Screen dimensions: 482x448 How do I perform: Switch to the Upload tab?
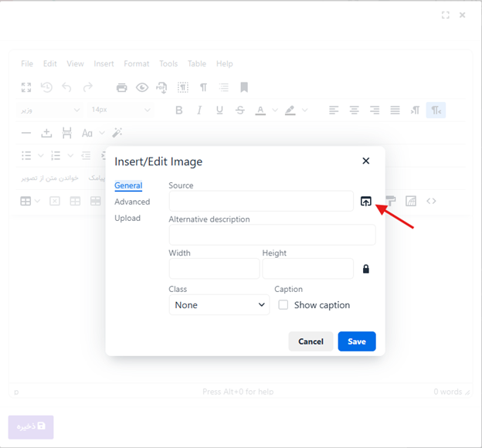tap(127, 219)
